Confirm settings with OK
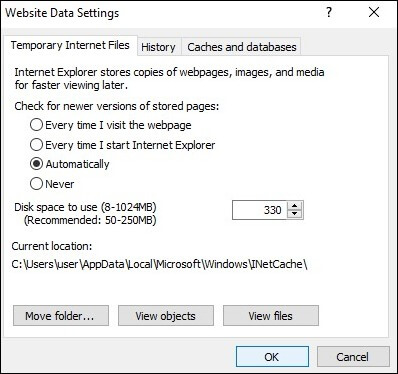The image size is (398, 374). point(272,357)
